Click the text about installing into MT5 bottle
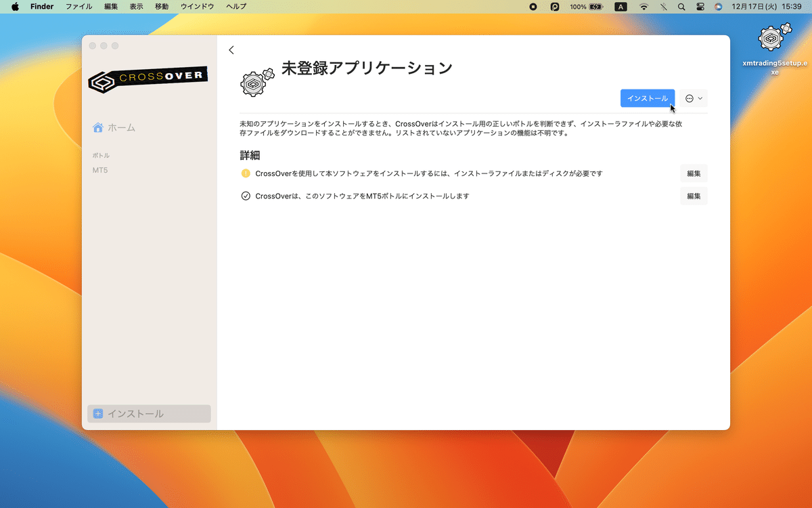Image resolution: width=812 pixels, height=508 pixels. pos(362,196)
